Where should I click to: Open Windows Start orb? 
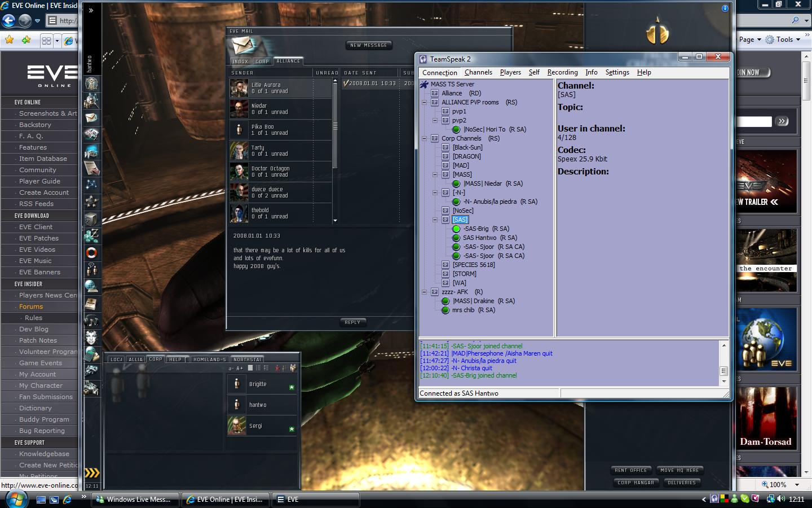click(15, 499)
